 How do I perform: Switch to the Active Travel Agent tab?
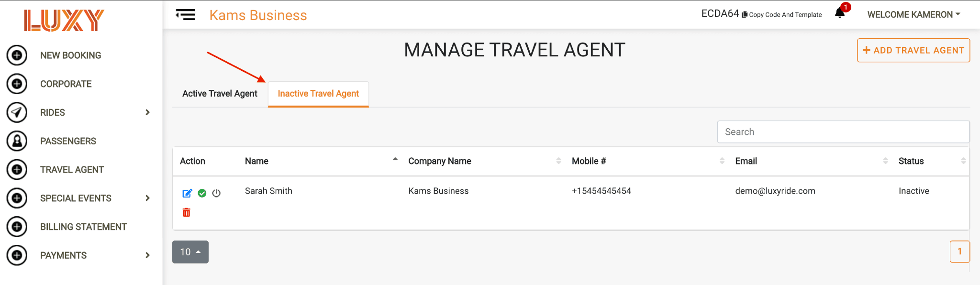(220, 94)
